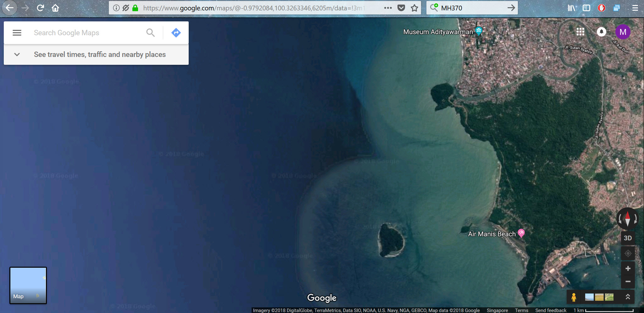
Task: Save the page to Pocket
Action: pos(401,8)
